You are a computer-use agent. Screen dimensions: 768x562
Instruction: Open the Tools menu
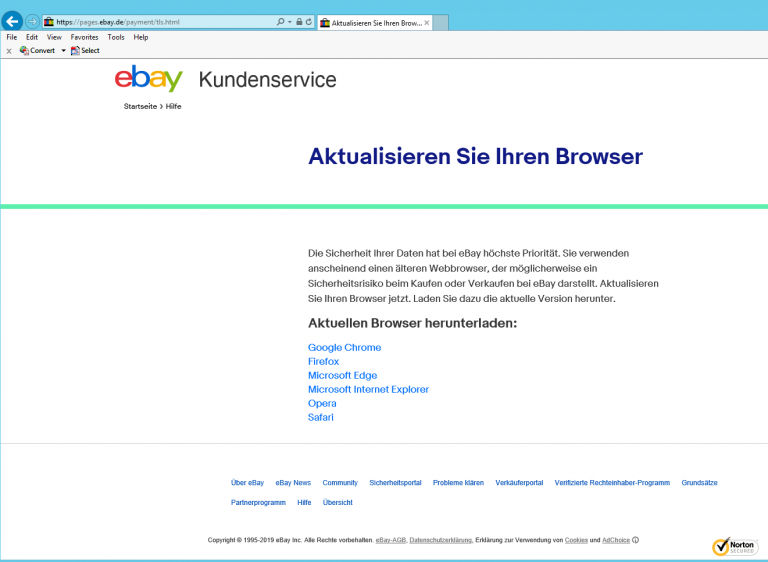click(116, 37)
